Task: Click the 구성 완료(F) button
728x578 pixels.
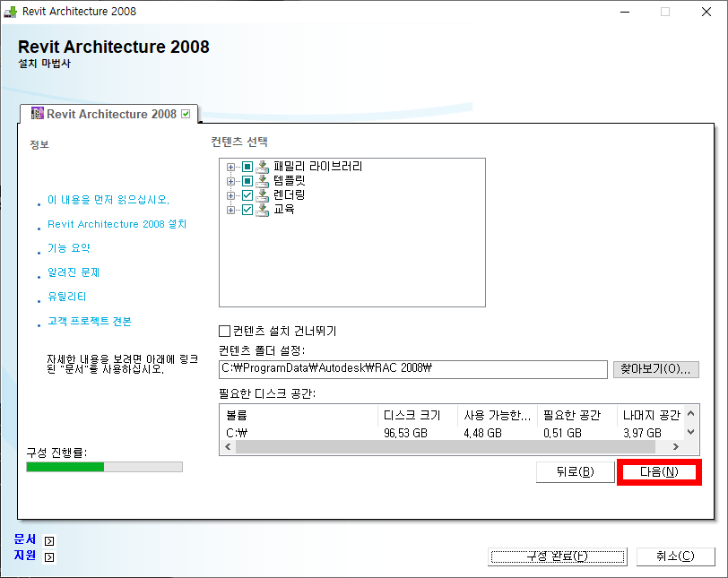Action: 557,556
